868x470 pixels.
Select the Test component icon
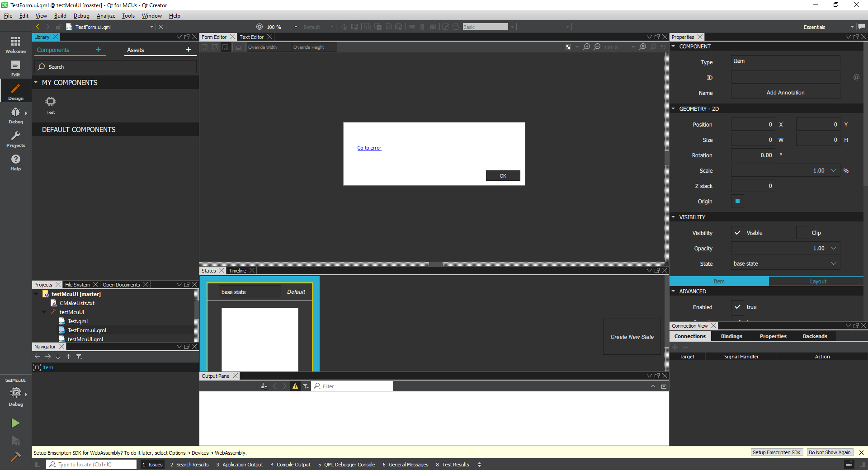51,104
